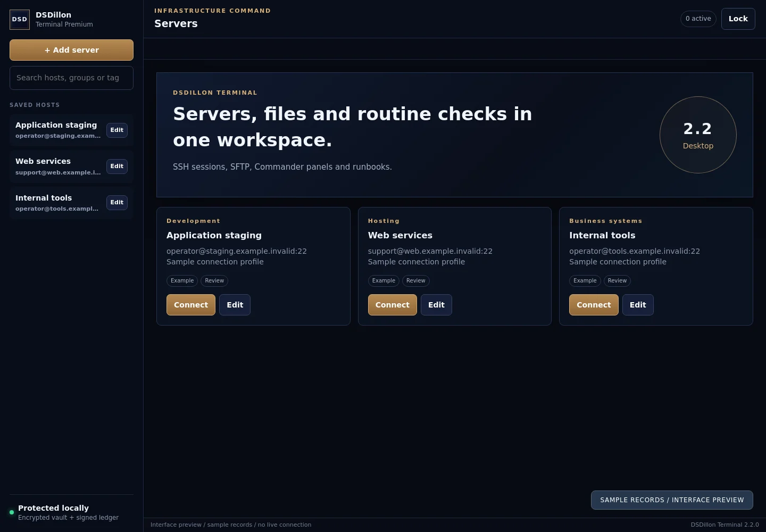Click the Review tag on Application staging card

pyautogui.click(x=214, y=280)
